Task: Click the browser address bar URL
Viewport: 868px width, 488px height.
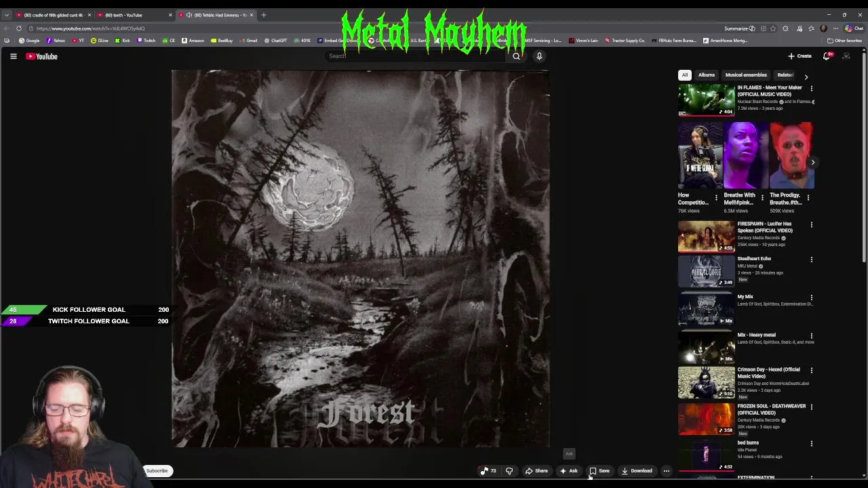Action: (90, 28)
